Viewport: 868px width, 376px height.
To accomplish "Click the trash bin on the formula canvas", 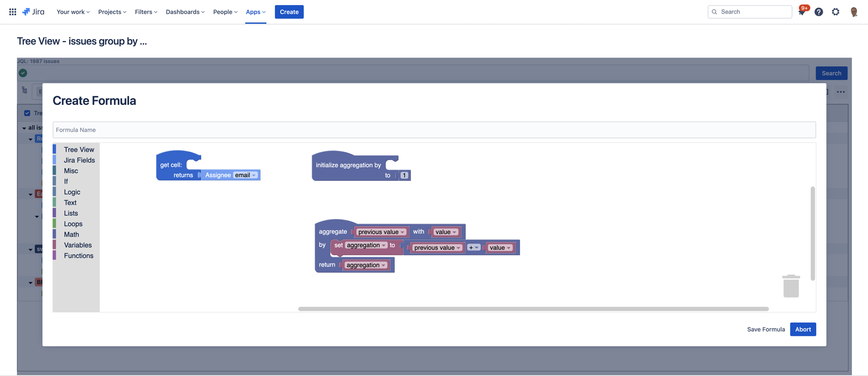I will 791,286.
